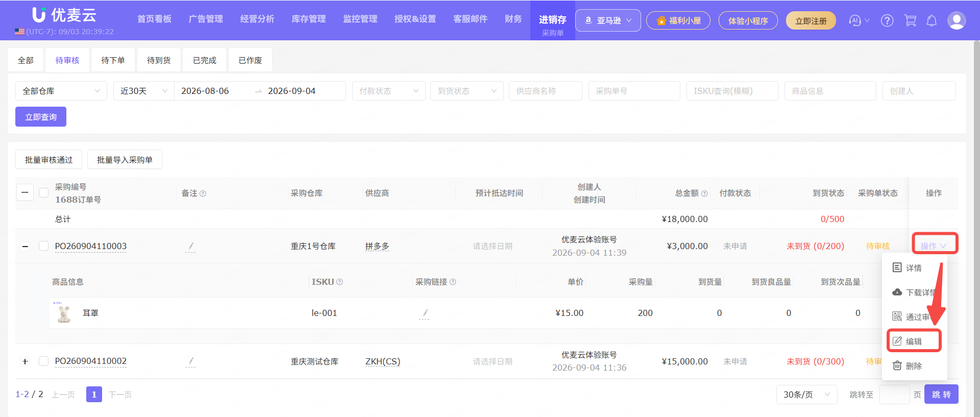Click the 跳转 page jump button

(x=941, y=395)
